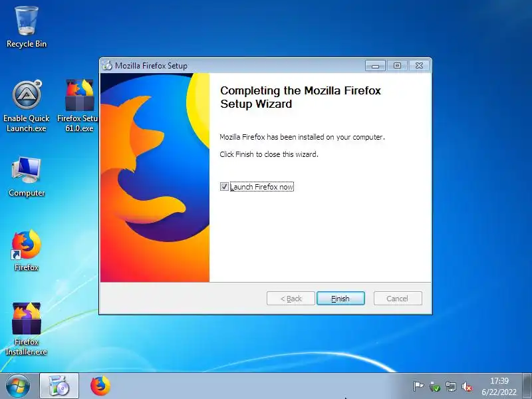Click the disabled Cancel button
532x399 pixels.
(x=398, y=298)
